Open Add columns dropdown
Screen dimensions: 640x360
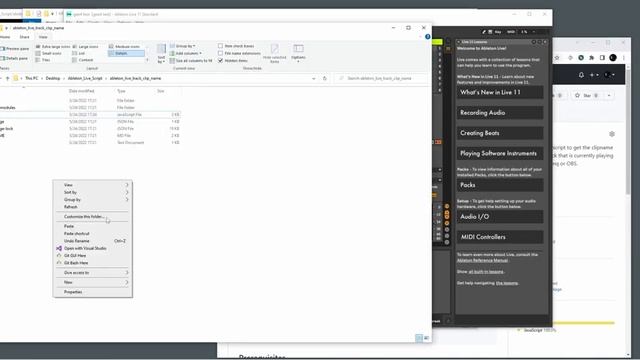point(186,53)
